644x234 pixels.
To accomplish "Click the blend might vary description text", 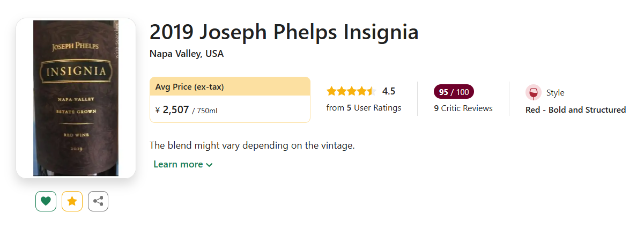I will (x=252, y=145).
